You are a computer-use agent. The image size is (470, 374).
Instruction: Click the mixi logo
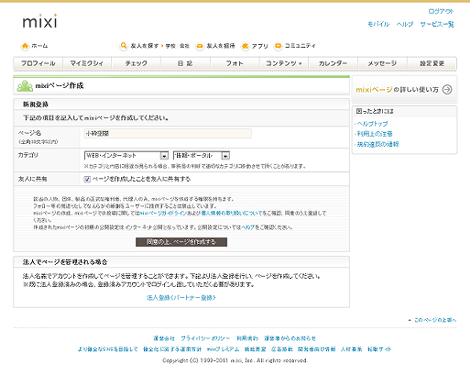(40, 21)
